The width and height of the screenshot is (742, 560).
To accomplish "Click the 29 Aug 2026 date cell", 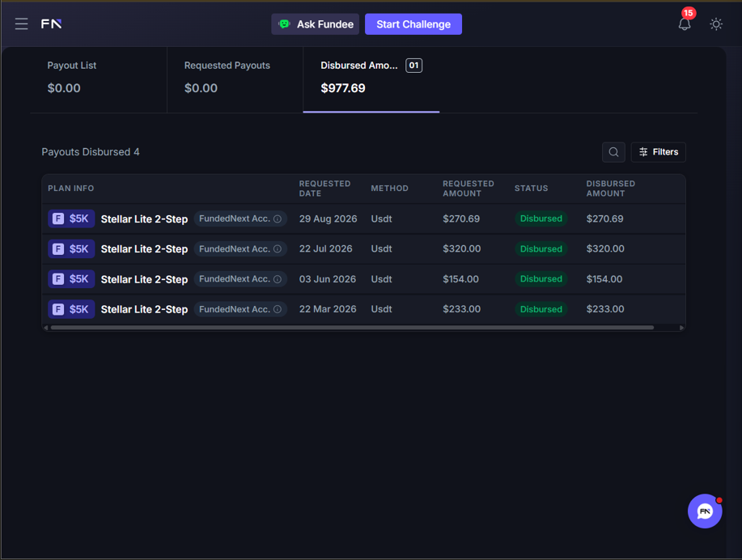I will point(328,218).
